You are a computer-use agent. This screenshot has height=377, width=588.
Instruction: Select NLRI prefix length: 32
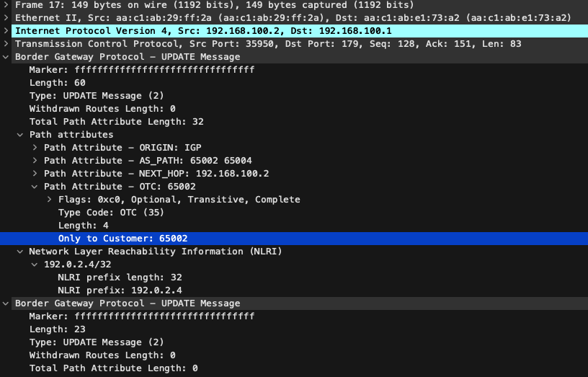(x=120, y=278)
